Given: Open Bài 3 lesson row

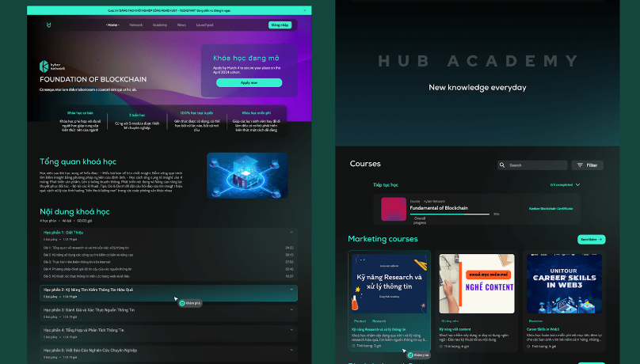Looking at the screenshot, I should pyautogui.click(x=169, y=262).
